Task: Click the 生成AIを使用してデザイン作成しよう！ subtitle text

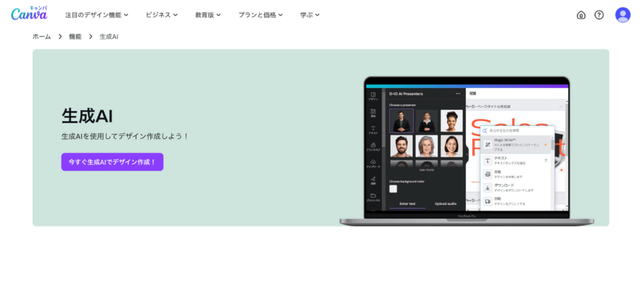Action: point(125,137)
